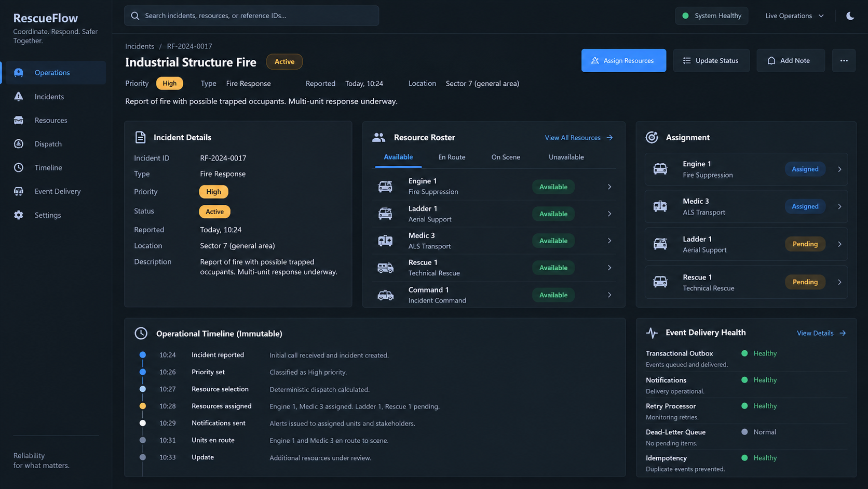This screenshot has width=868, height=489.
Task: Click the search magnifier icon
Action: 135,16
